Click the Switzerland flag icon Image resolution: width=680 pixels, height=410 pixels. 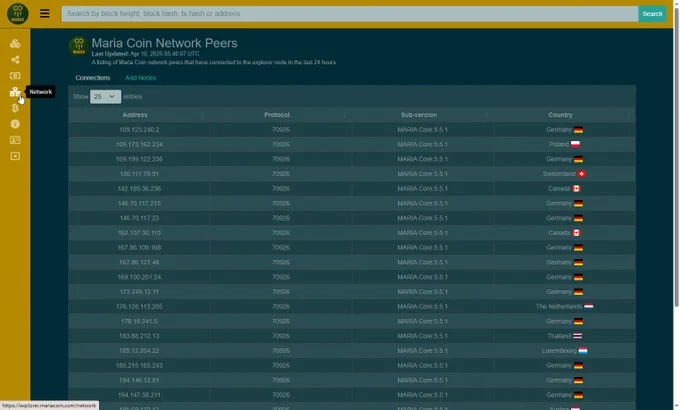[582, 174]
